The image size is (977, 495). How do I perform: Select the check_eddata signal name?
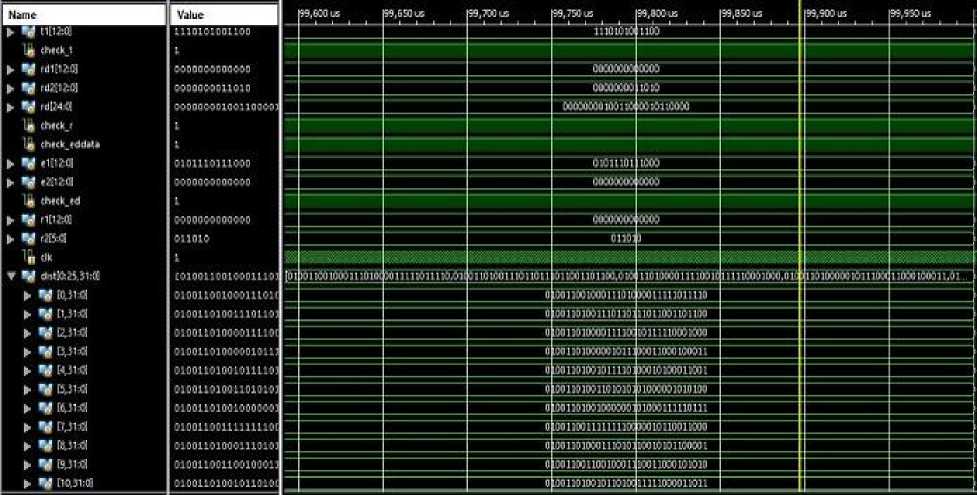click(x=70, y=144)
